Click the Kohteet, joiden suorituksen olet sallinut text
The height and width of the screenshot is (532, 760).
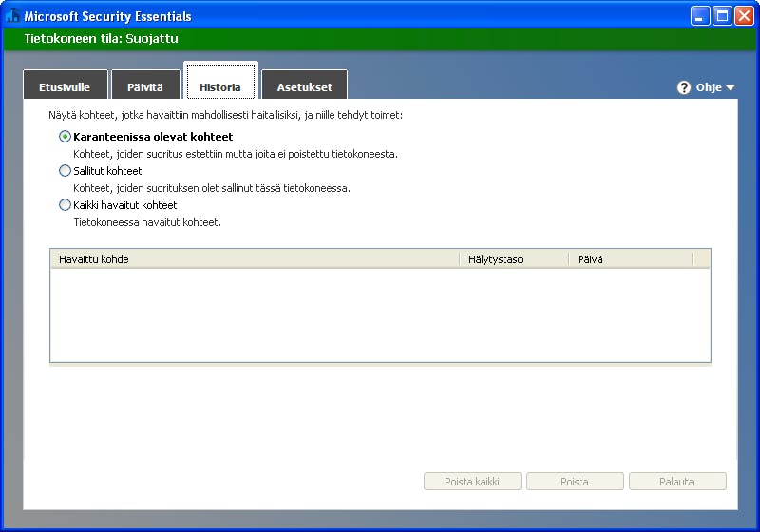[x=212, y=188]
